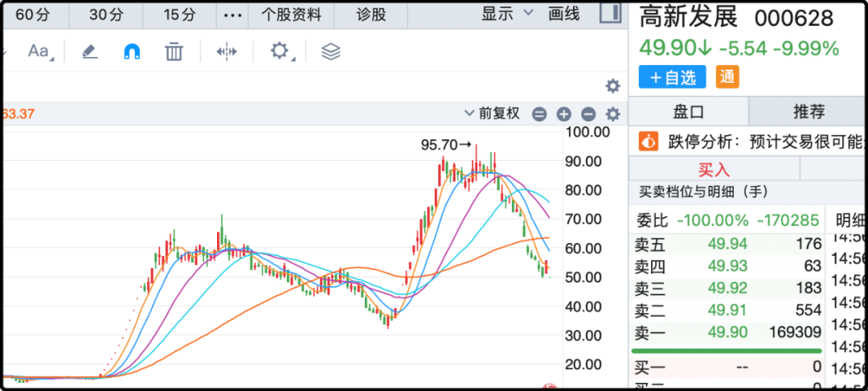868x391 pixels.
Task: Click the trash delete drawings icon
Action: point(174,51)
